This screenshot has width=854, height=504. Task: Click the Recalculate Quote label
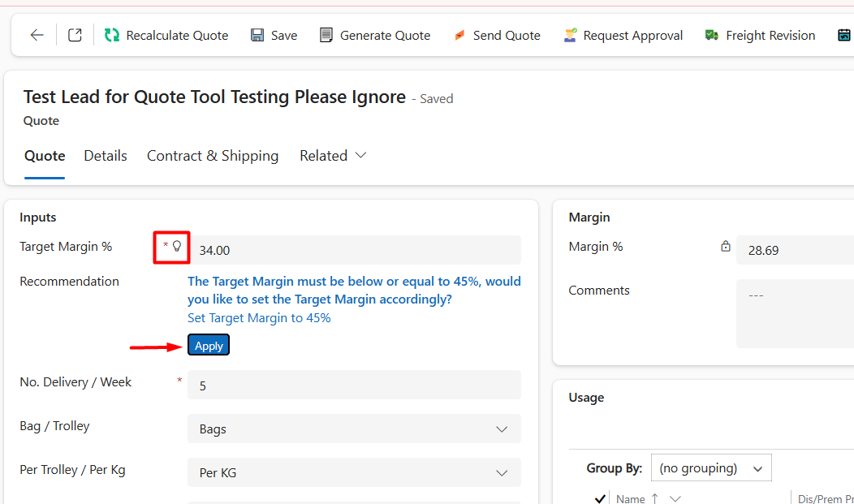click(177, 36)
